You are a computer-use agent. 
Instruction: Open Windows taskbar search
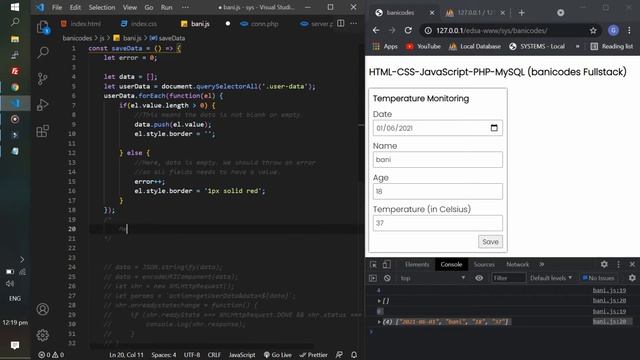[15, 22]
